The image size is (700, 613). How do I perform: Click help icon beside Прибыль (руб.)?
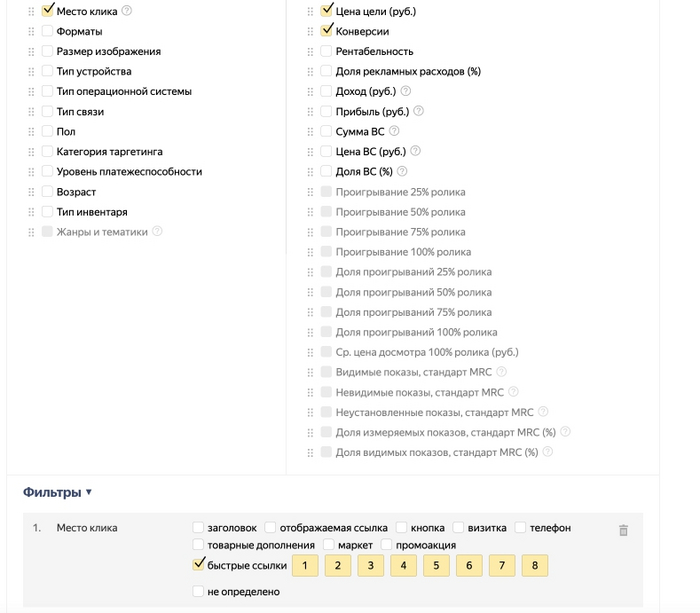tap(418, 111)
